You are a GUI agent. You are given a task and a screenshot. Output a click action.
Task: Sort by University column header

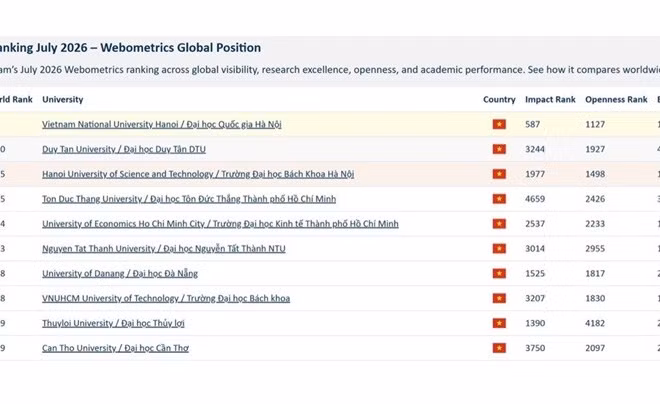[x=63, y=99]
